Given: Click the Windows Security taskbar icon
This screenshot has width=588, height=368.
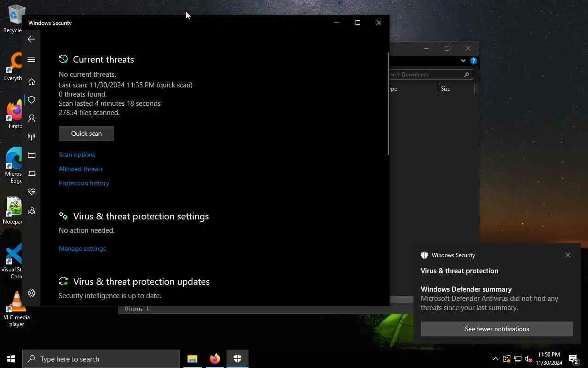Looking at the screenshot, I should pos(237,359).
